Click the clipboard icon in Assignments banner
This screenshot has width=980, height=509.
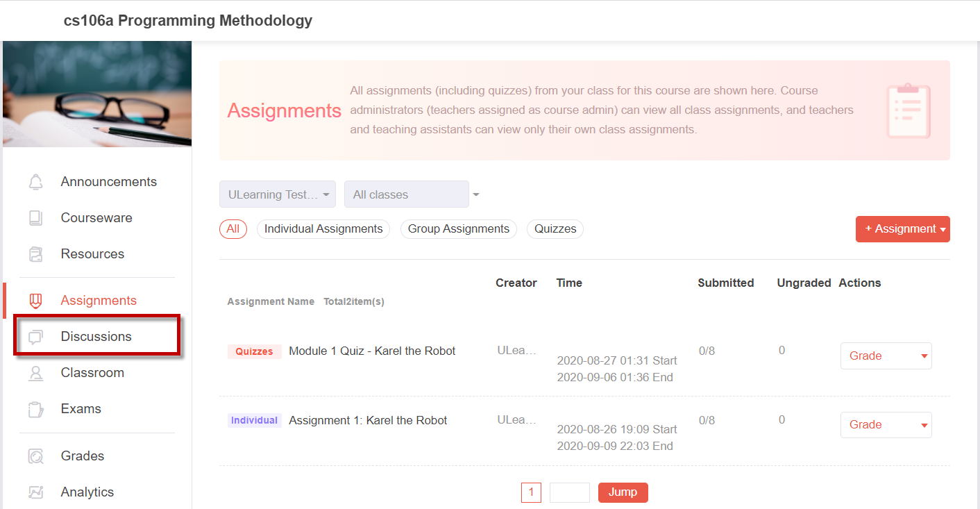[909, 111]
